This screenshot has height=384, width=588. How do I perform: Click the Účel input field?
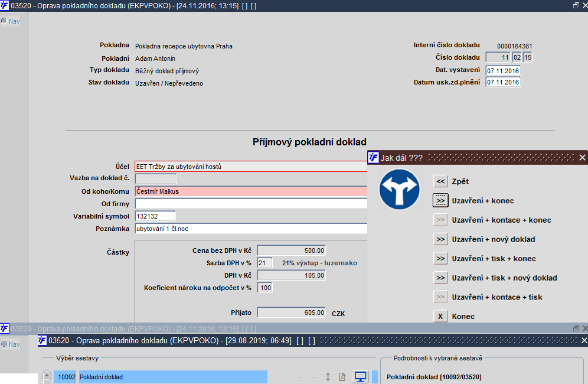[251, 166]
